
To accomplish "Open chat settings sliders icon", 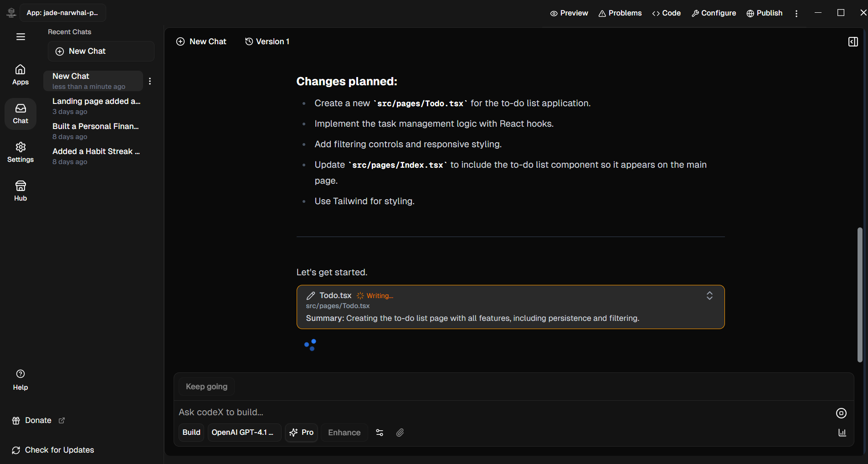I will click(x=380, y=433).
